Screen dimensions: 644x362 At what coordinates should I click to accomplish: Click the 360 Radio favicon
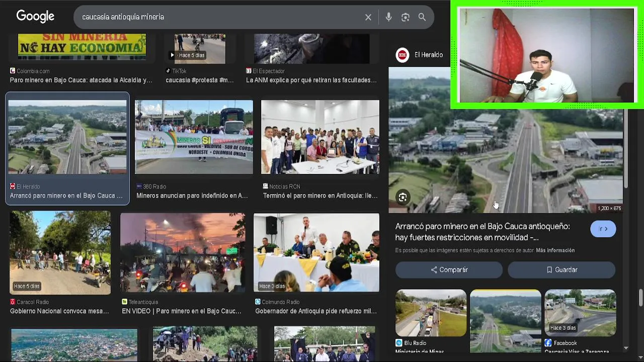[x=139, y=186]
